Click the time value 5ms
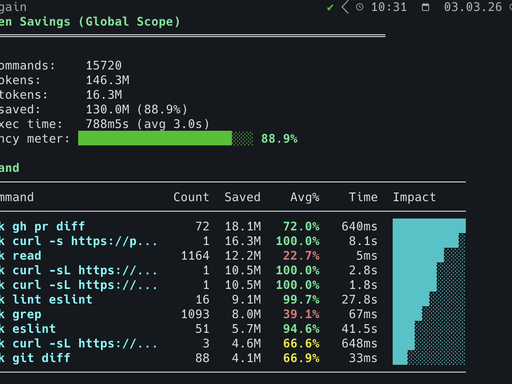 (x=367, y=256)
